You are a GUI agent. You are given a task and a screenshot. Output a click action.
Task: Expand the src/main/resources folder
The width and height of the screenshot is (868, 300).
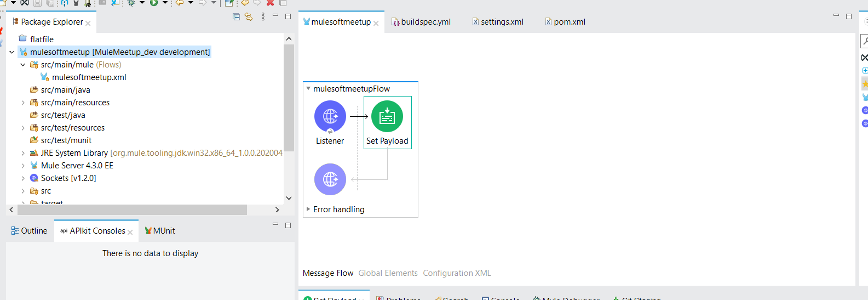click(x=23, y=103)
